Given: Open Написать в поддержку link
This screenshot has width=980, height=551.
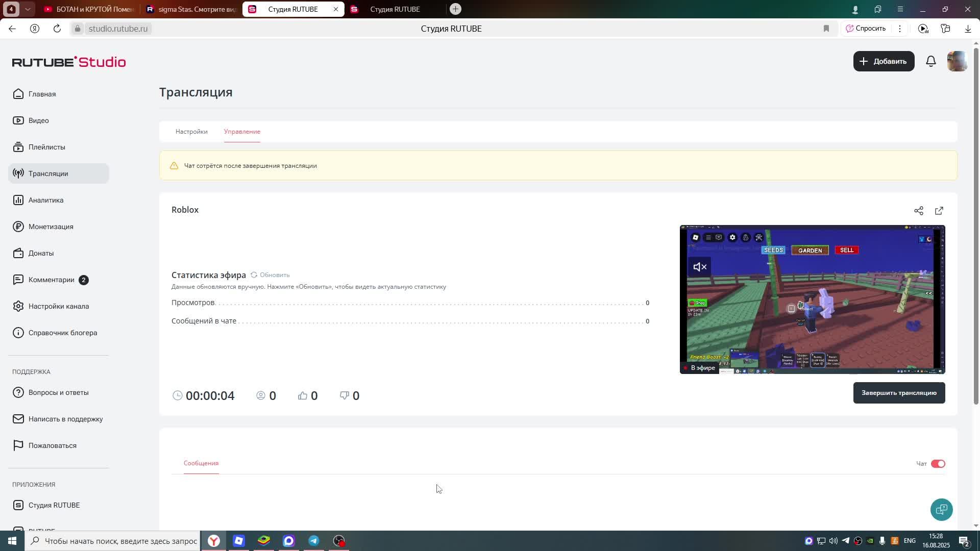Looking at the screenshot, I should pyautogui.click(x=65, y=419).
